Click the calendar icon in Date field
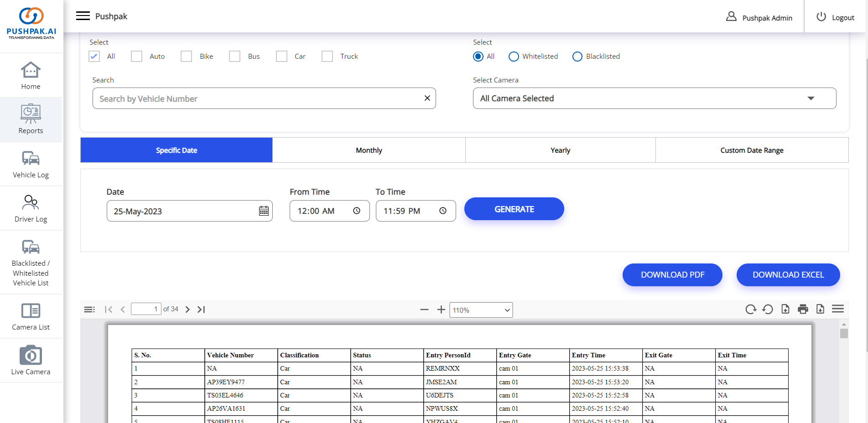 tap(264, 211)
